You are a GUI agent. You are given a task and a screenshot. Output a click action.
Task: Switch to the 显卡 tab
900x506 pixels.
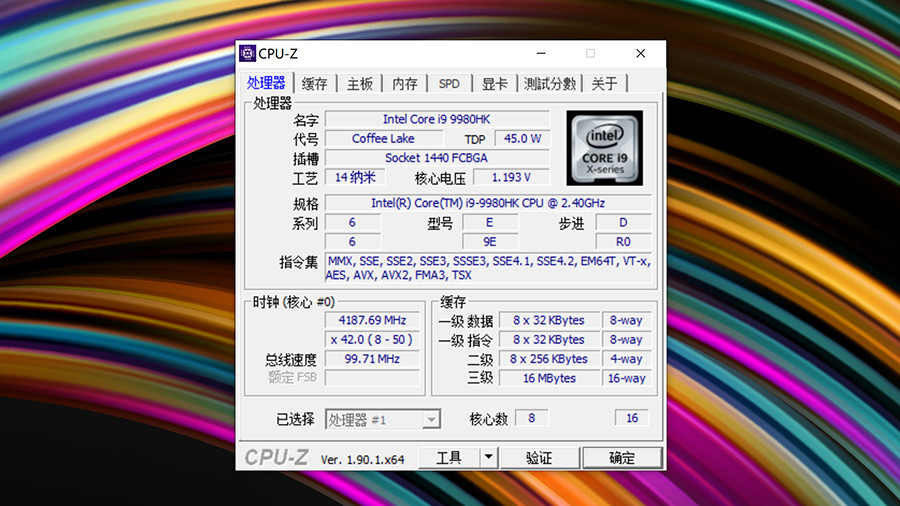click(x=494, y=84)
